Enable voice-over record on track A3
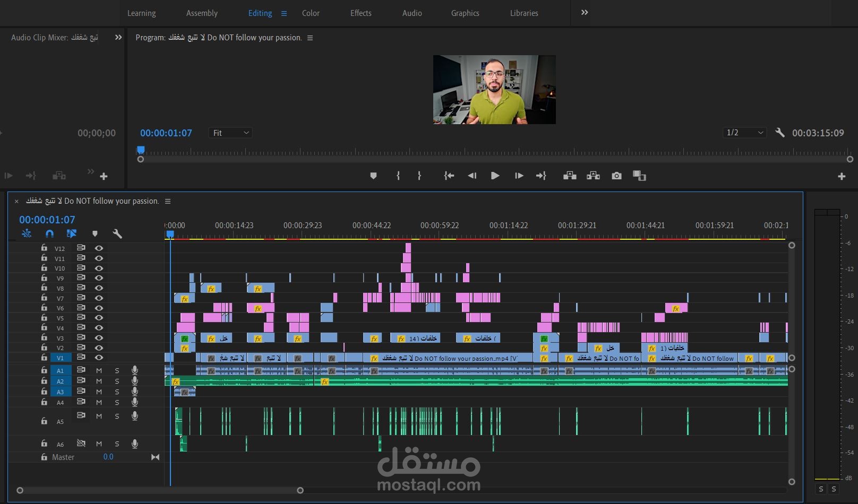The height and width of the screenshot is (504, 858). coord(135,392)
